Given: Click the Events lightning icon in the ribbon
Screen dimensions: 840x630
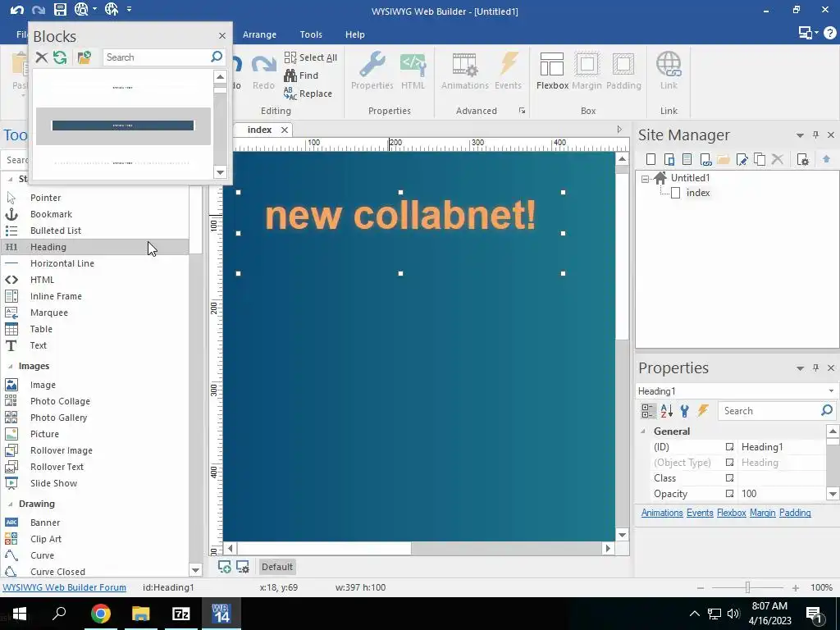Looking at the screenshot, I should 508,71.
